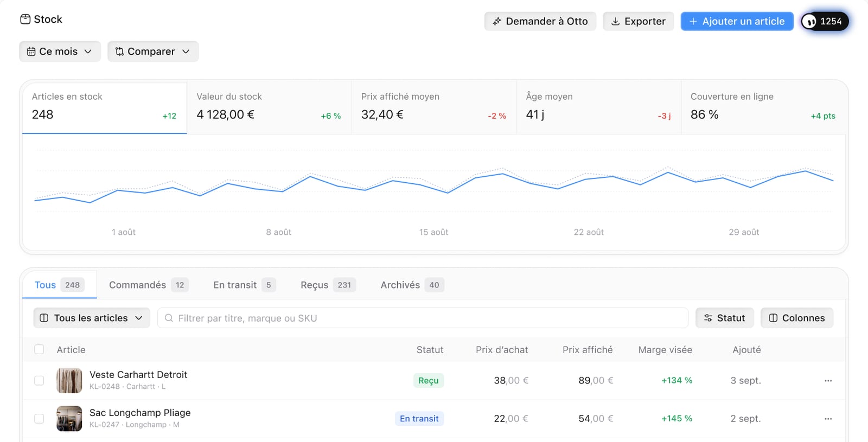Click the En transit status badge in Sac row
The height and width of the screenshot is (442, 868).
tap(419, 419)
